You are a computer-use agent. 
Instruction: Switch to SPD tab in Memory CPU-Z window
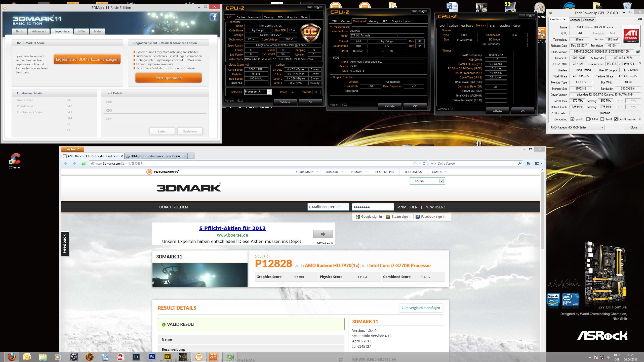pos(492,26)
